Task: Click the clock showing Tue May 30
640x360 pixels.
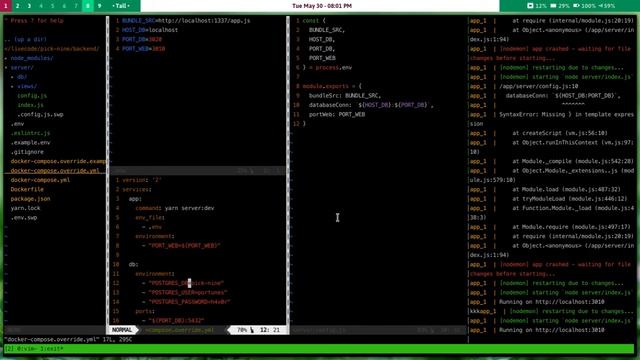Action: pos(322,6)
